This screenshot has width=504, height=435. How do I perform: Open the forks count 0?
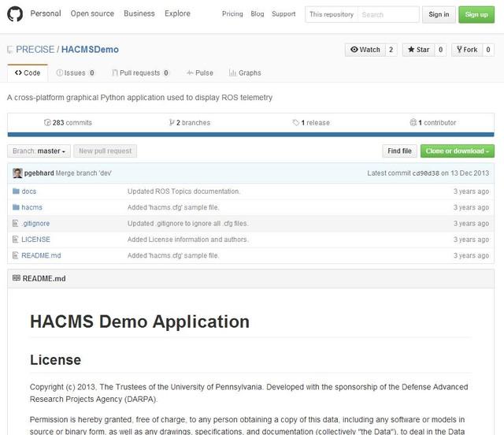coord(488,50)
